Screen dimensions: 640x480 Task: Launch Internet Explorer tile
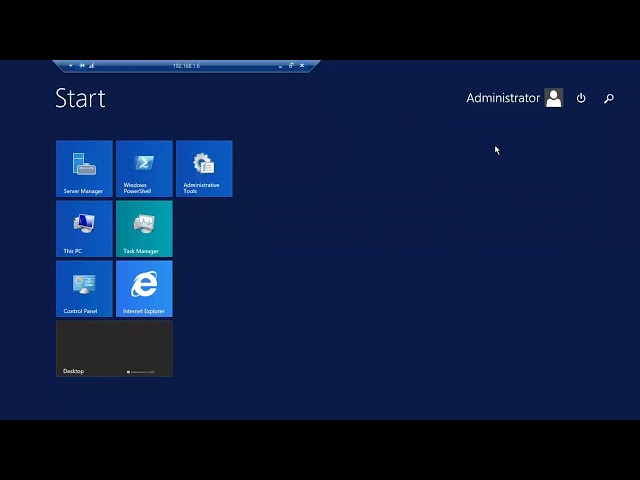coord(144,289)
